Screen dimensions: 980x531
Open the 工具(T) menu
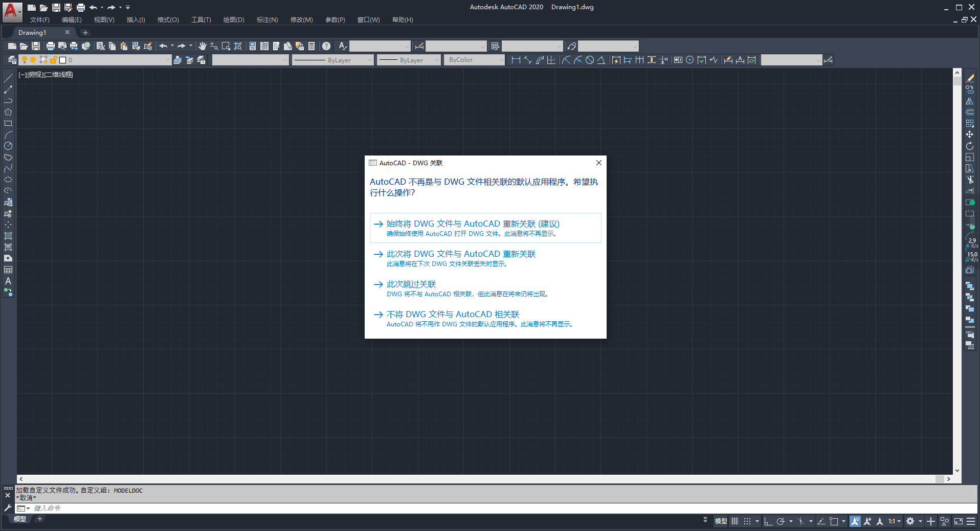click(x=201, y=19)
